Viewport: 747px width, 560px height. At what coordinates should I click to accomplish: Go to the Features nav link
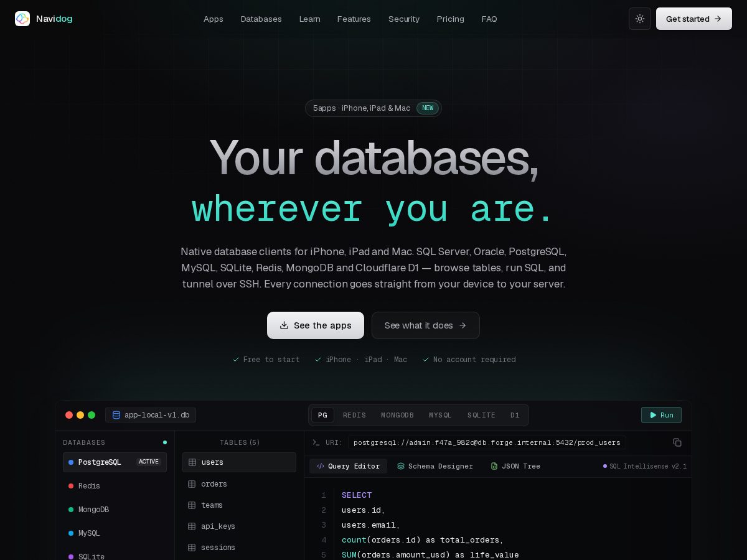pyautogui.click(x=354, y=19)
